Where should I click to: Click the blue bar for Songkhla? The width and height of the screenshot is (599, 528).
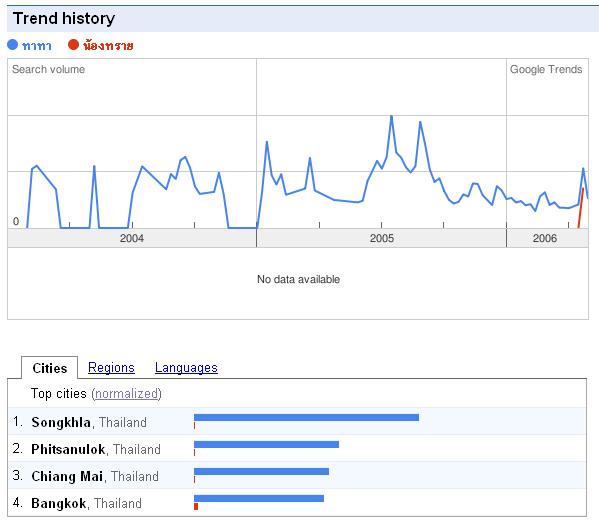[x=306, y=418]
